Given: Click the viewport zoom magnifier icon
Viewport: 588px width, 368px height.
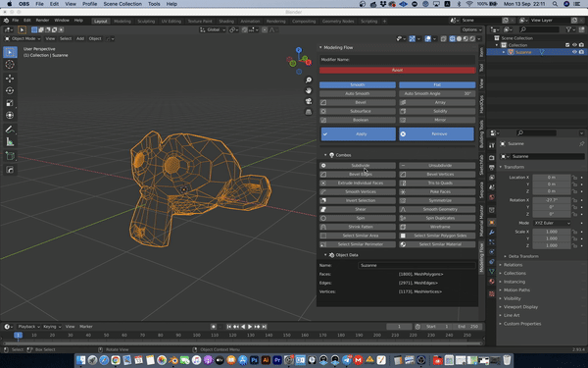Looking at the screenshot, I should pos(309,80).
